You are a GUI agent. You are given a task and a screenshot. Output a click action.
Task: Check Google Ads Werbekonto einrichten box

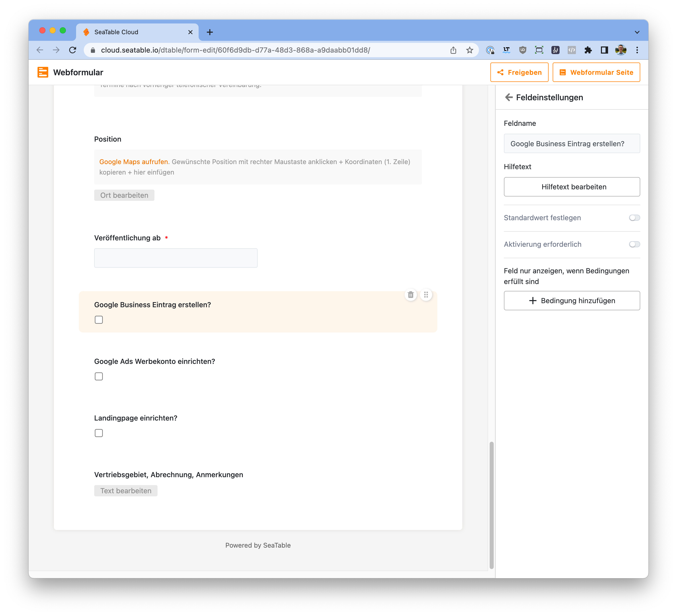coord(99,376)
